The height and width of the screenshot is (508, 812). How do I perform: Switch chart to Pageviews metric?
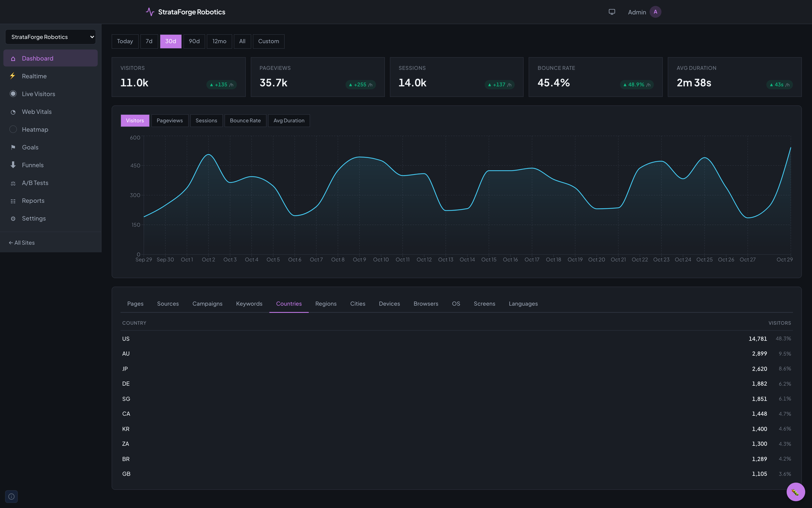[x=170, y=121]
